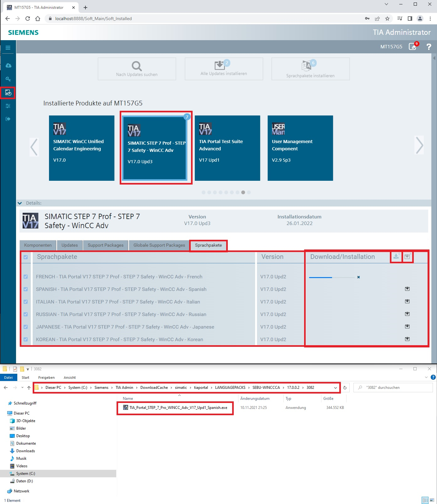The width and height of the screenshot is (437, 504).
Task: Open the Datei menu in File Explorer
Action: pos(8,377)
